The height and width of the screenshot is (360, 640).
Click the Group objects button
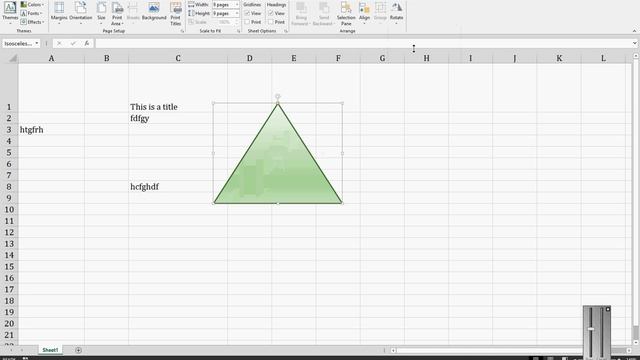pyautogui.click(x=380, y=13)
